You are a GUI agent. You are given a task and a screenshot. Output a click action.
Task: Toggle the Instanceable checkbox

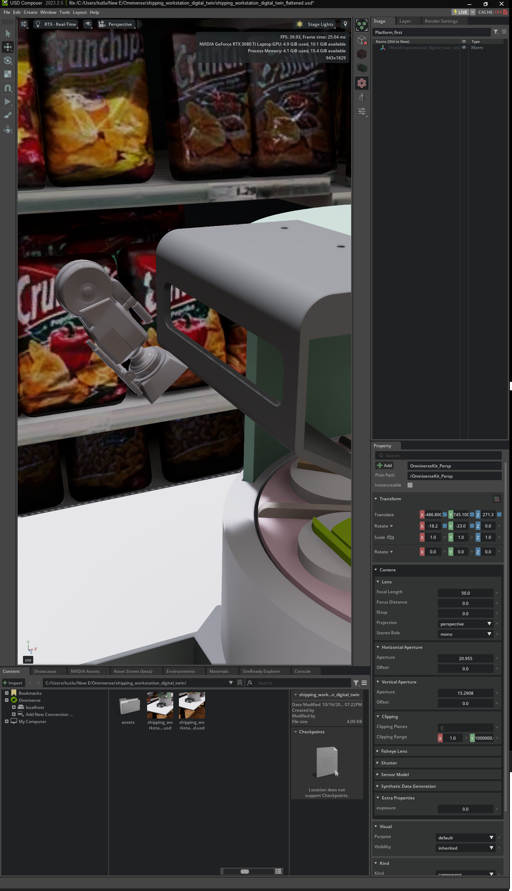410,485
